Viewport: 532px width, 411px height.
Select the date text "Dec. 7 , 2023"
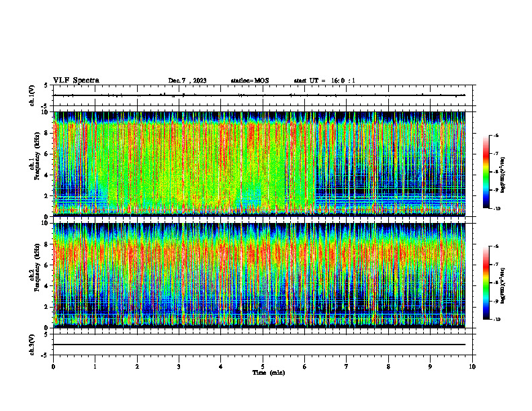(187, 81)
